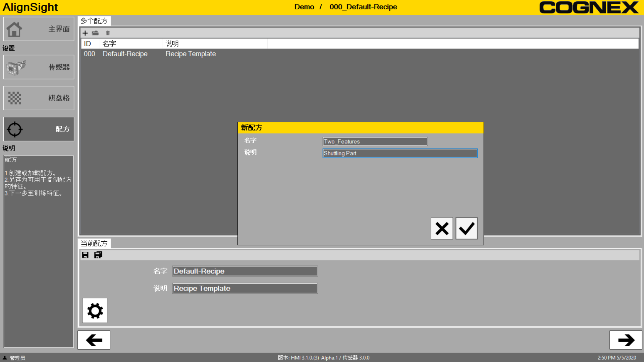Switch to the 当前配方 tab
The height and width of the screenshot is (362, 644).
(94, 243)
